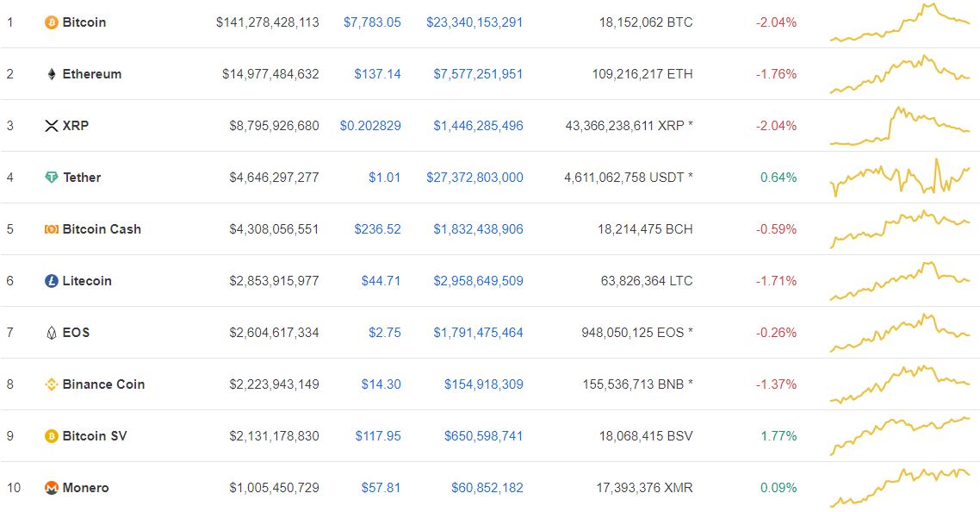Click the EOS logo icon
980x512 pixels.
coord(52,333)
